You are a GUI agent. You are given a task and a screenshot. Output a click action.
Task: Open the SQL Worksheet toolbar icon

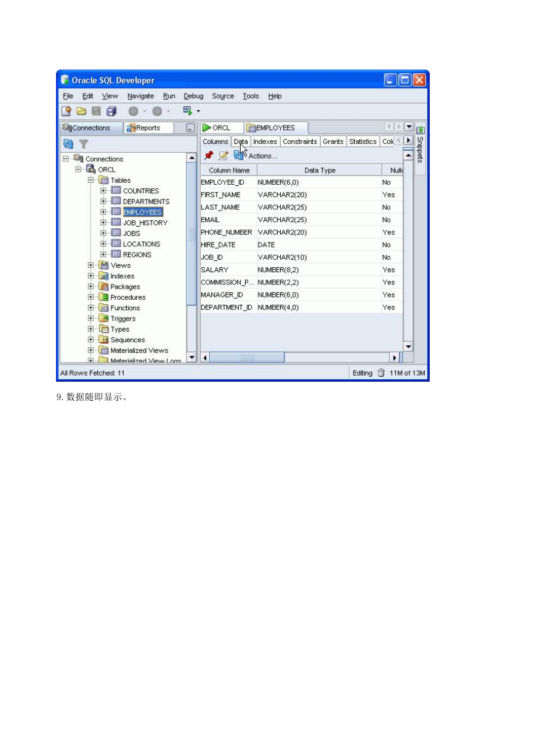click(x=187, y=111)
